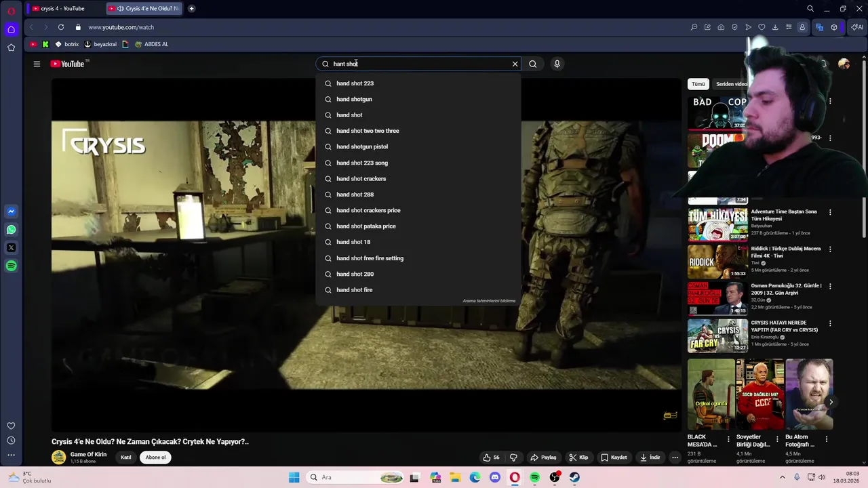Select 'hand shot pataka price' suggestion
The image size is (868, 488).
(418, 226)
